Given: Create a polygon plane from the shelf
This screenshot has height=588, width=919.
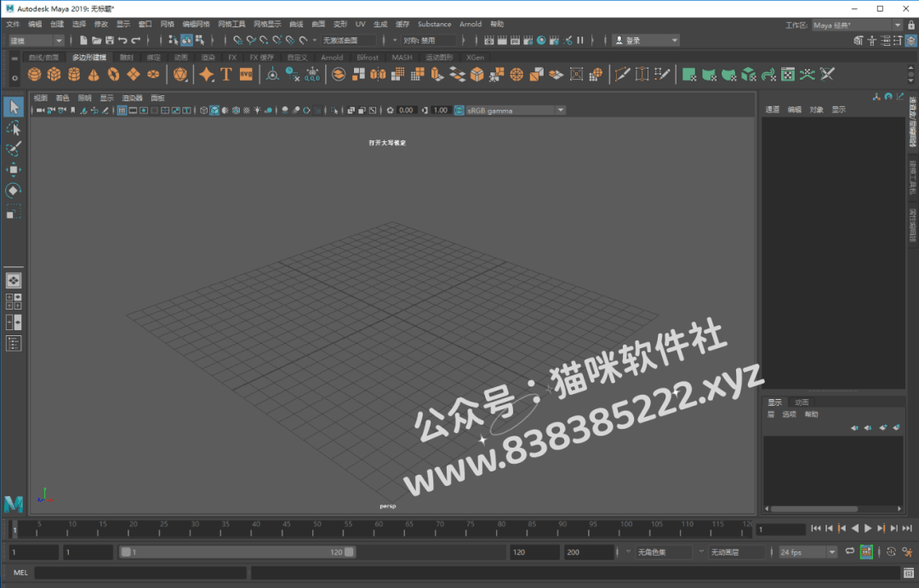Looking at the screenshot, I should [x=133, y=74].
